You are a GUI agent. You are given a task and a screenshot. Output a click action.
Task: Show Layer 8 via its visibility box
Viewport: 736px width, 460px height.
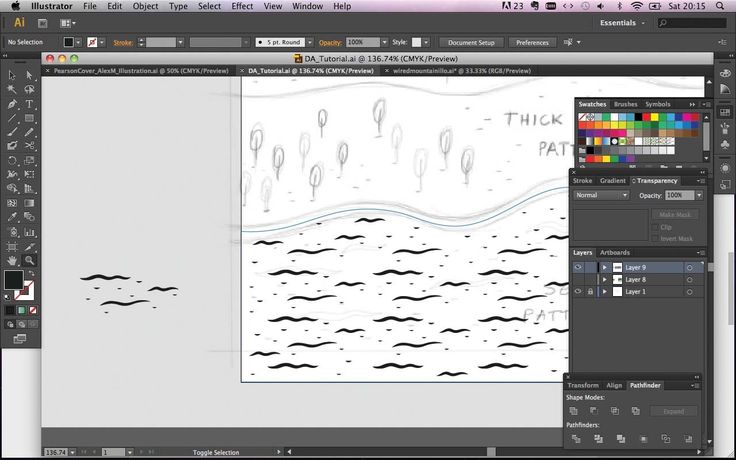click(578, 279)
